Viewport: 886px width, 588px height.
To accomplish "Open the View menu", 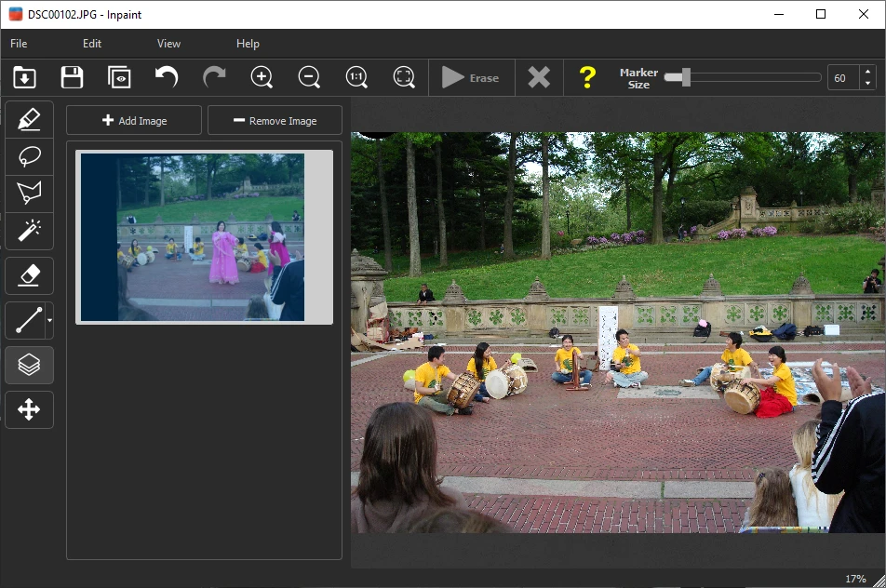I will pos(168,44).
